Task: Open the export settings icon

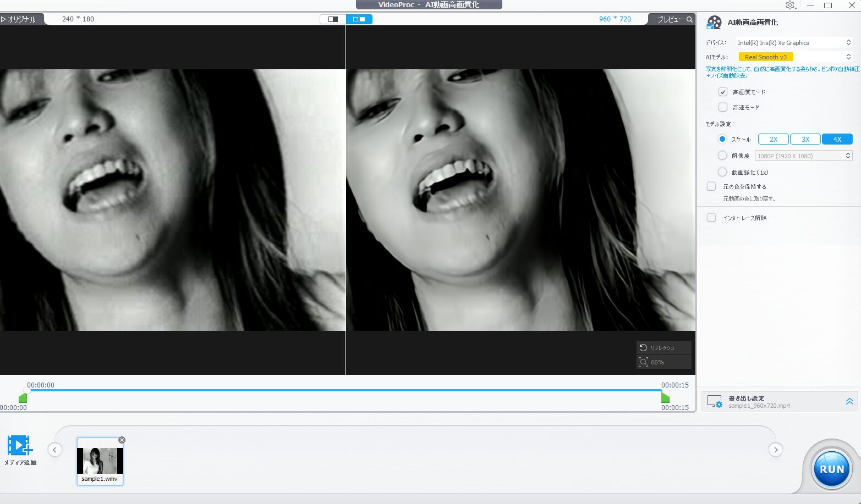Action: tap(715, 402)
